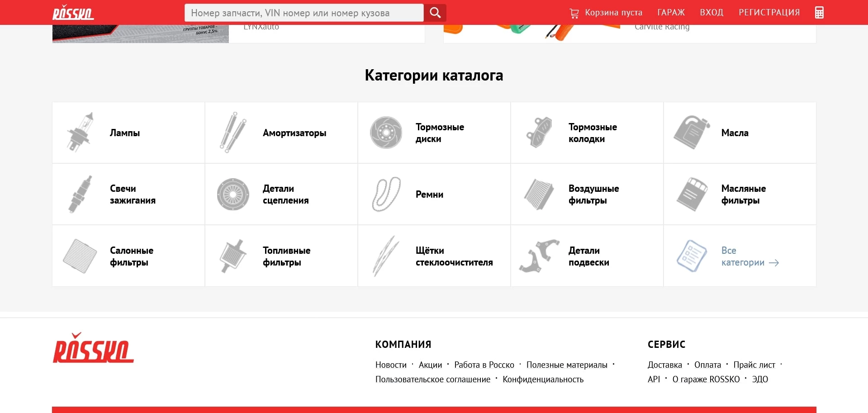
Task: Open the Доставка footer link
Action: pos(664,365)
